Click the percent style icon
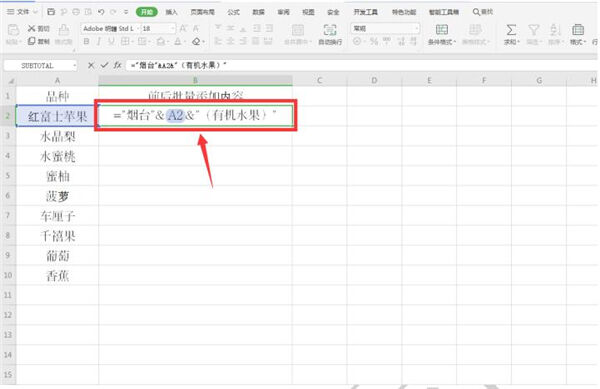Viewport: 600px width, 389px height. [x=374, y=41]
